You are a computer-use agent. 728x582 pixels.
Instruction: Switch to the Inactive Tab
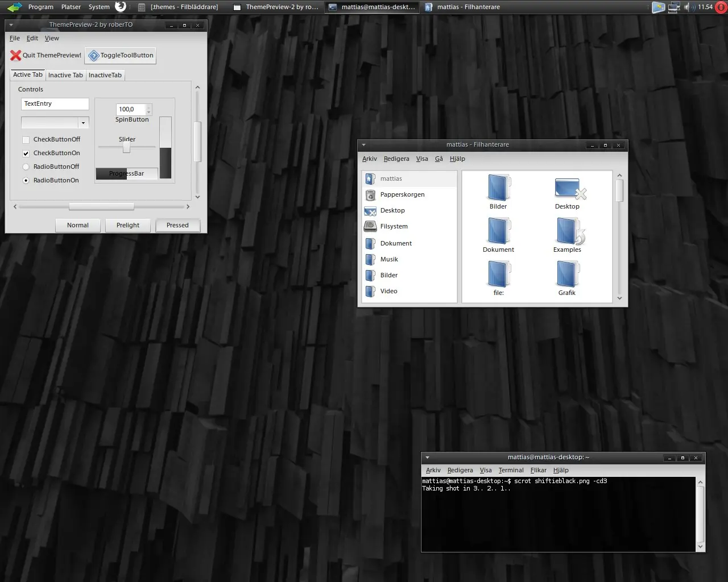[x=65, y=75]
